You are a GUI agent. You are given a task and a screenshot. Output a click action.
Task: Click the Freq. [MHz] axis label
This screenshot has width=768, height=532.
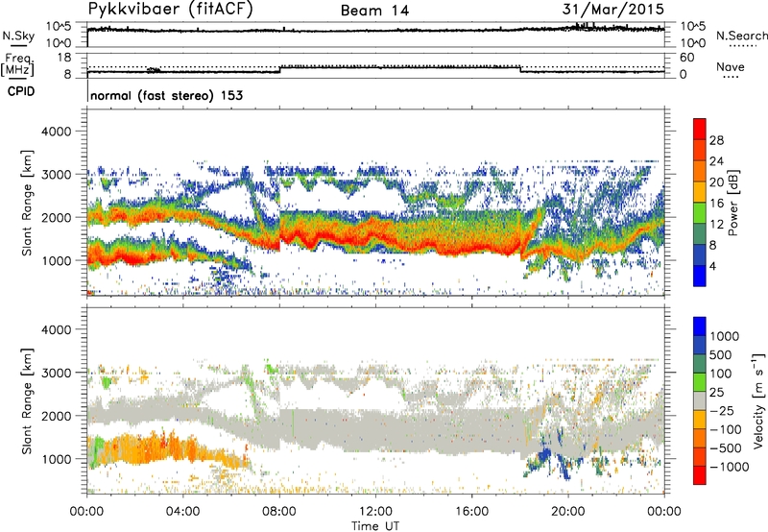[x=17, y=64]
